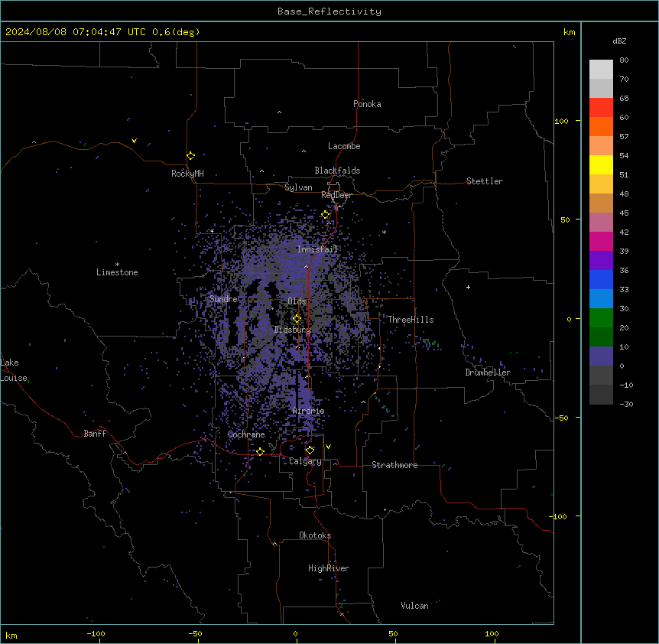The width and height of the screenshot is (659, 644).
Task: Click the HighRiver label
Action: pos(329,568)
